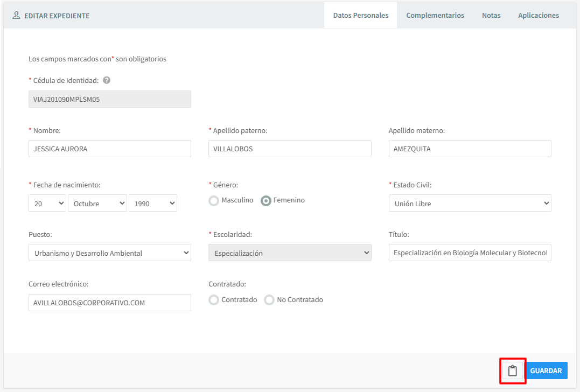The width and height of the screenshot is (580, 392).
Task: Choose the No Contratado option
Action: click(x=270, y=300)
